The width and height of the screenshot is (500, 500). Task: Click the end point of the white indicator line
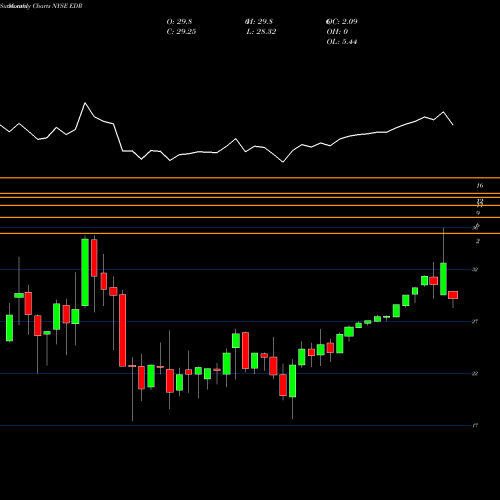(453, 125)
